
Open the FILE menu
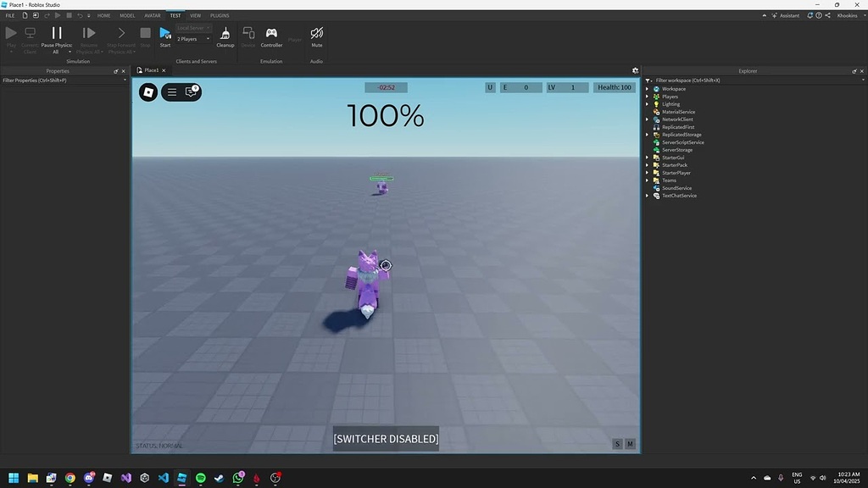9,14
